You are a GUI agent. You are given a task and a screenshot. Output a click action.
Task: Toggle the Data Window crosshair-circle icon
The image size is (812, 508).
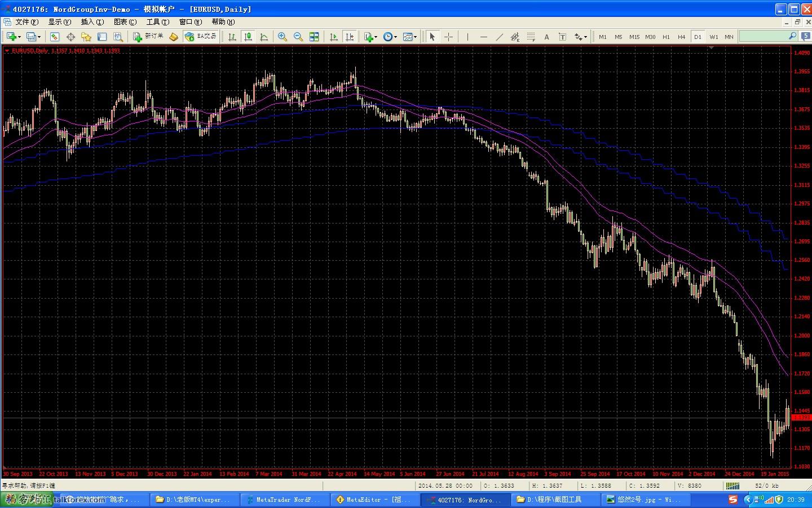(70, 37)
